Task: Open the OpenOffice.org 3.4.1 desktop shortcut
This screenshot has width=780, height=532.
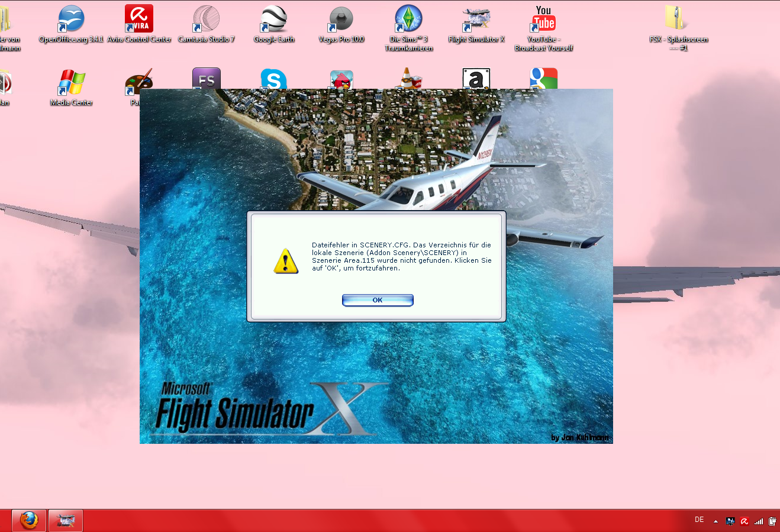Action: (x=71, y=24)
